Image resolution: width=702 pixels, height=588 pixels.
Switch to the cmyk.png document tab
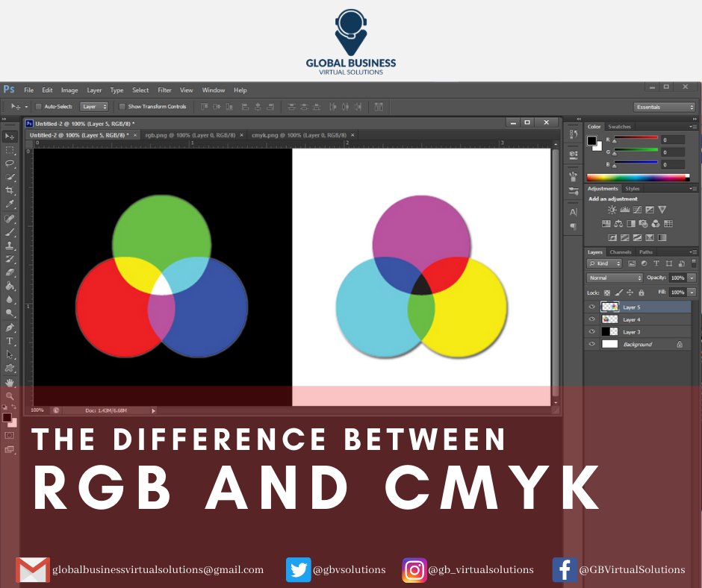(x=299, y=135)
